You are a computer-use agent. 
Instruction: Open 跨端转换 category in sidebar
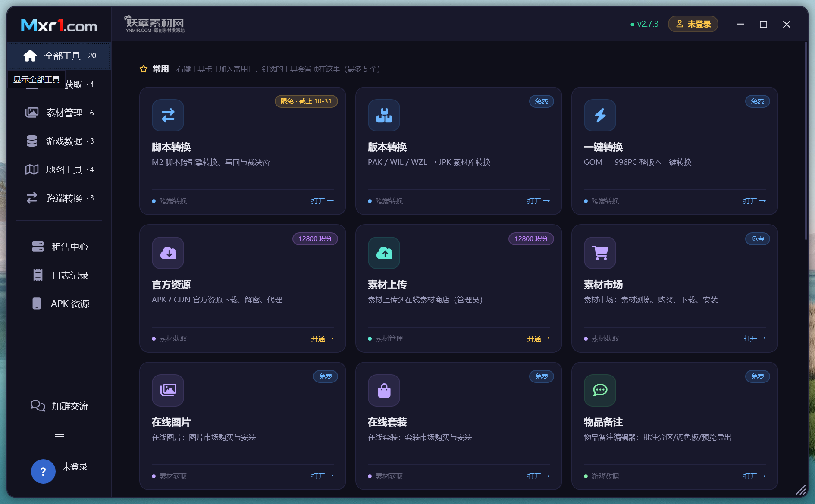pyautogui.click(x=60, y=198)
